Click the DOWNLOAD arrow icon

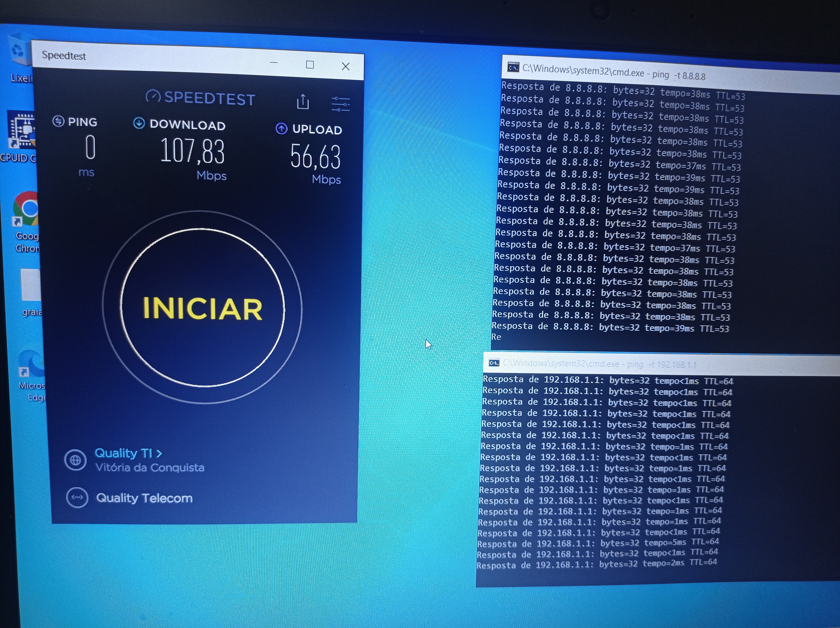pos(139,123)
